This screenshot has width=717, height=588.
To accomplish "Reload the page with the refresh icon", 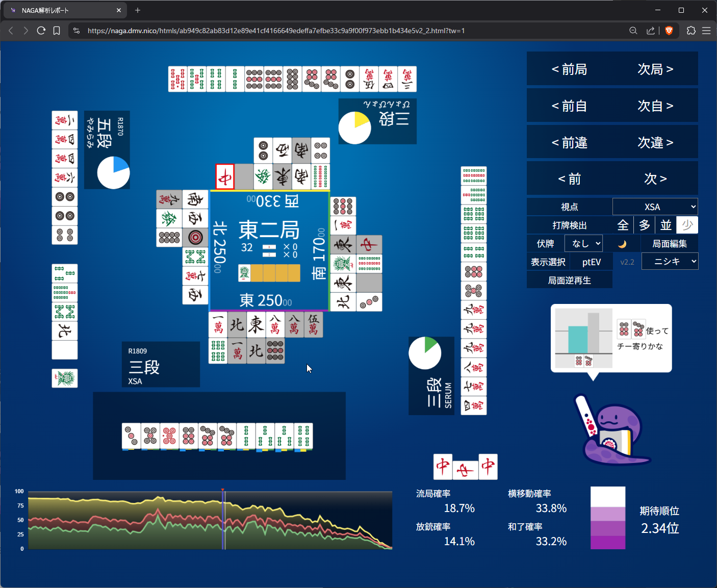I will coord(41,31).
